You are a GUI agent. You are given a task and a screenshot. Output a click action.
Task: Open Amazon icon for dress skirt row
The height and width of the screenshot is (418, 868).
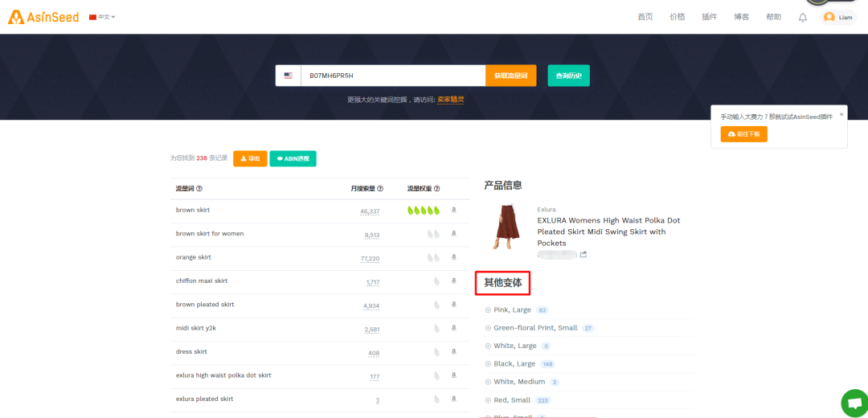click(x=454, y=351)
